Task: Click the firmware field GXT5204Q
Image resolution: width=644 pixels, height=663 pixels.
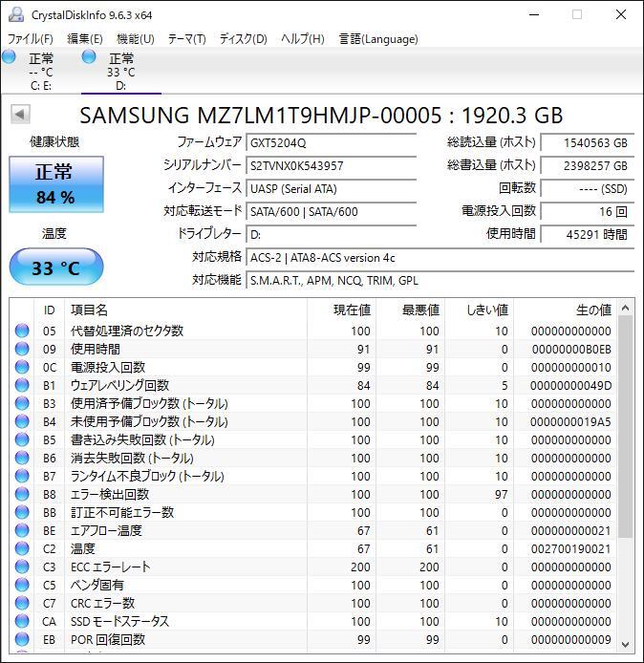Action: point(332,143)
